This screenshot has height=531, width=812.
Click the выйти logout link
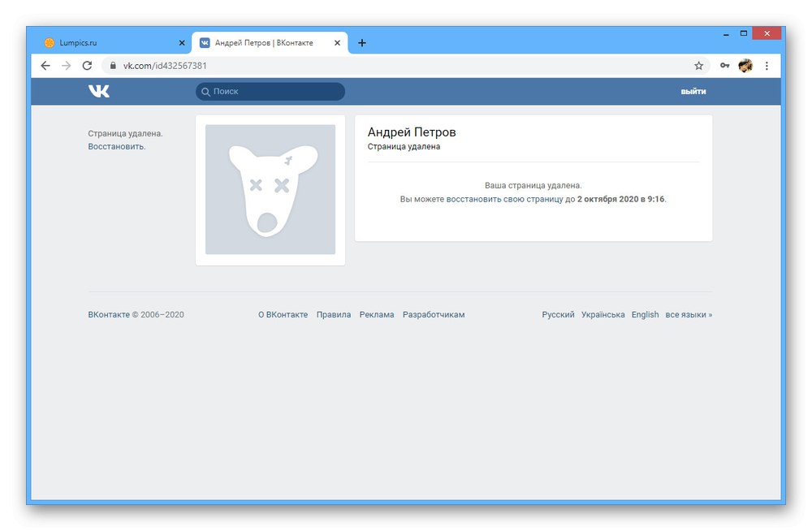693,92
